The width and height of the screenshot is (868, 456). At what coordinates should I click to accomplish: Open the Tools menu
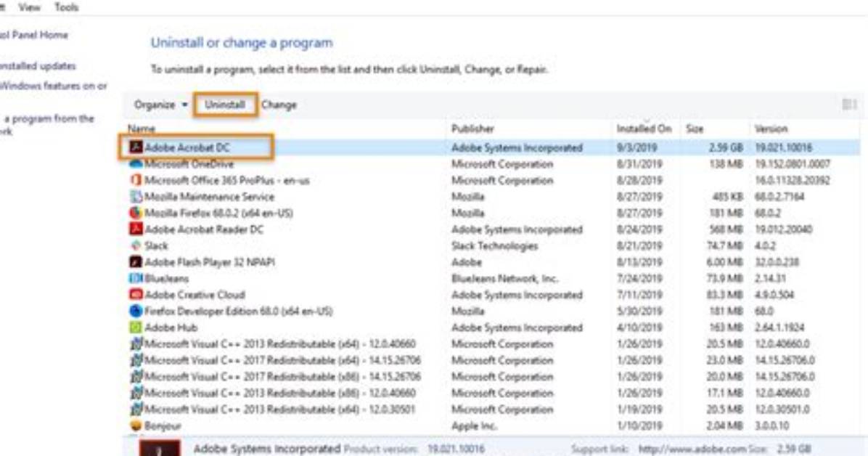point(67,7)
